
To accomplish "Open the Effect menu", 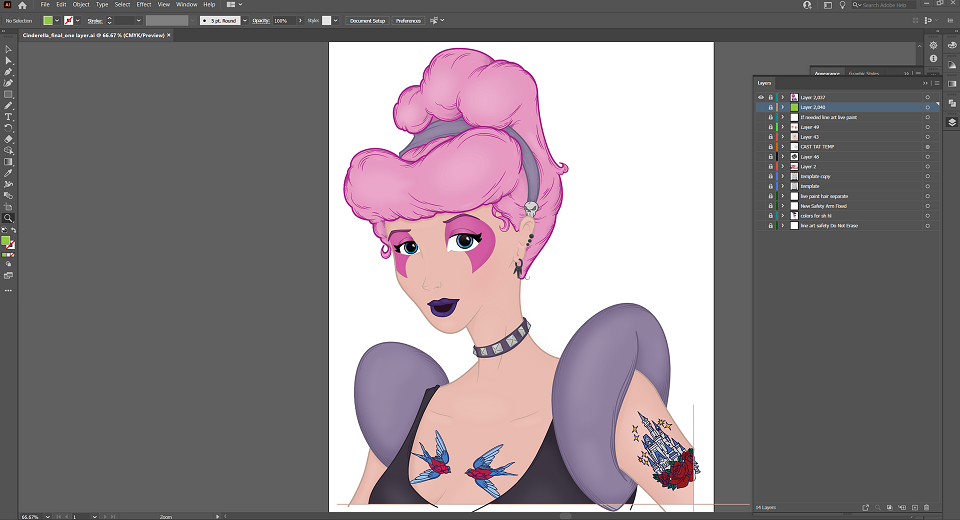I will (144, 4).
